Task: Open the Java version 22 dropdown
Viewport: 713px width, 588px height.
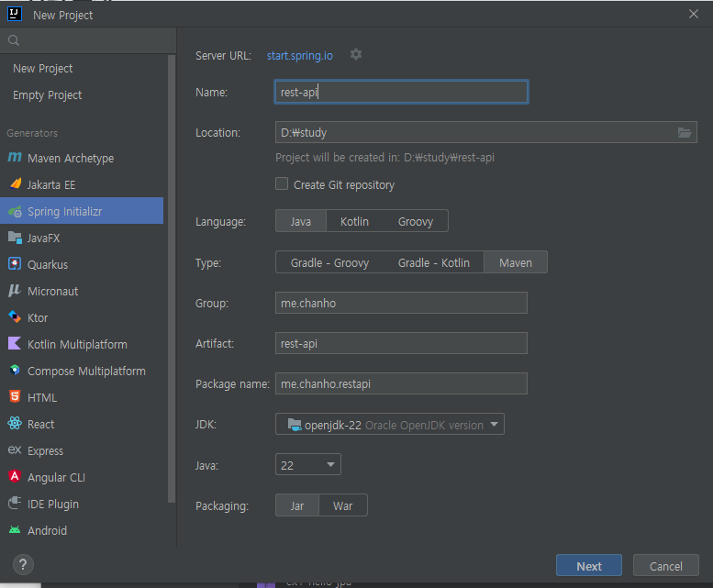Action: point(307,464)
